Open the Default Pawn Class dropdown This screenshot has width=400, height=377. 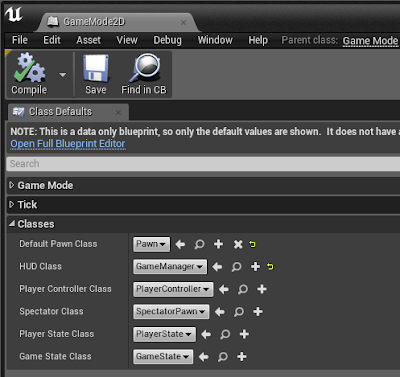pos(151,244)
